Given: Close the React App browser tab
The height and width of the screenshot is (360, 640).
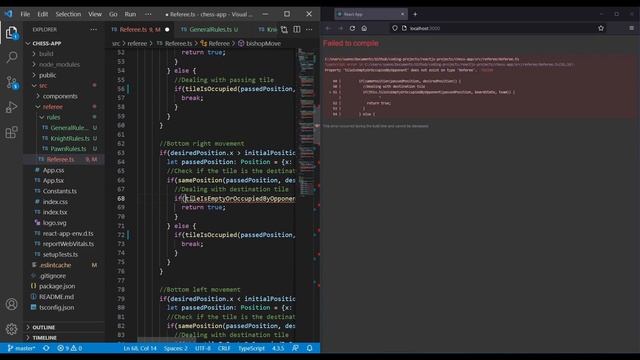Looking at the screenshot, I should coord(402,14).
